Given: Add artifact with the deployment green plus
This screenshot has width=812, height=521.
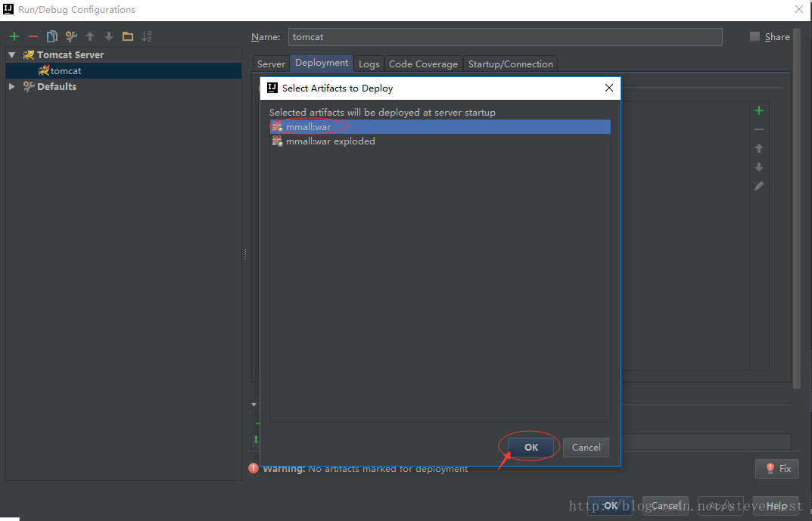Looking at the screenshot, I should click(x=759, y=110).
